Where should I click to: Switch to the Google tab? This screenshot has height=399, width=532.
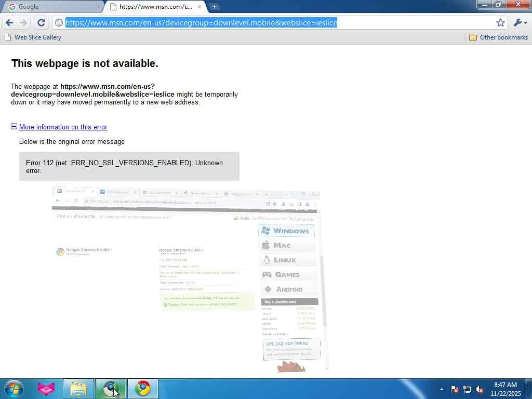pyautogui.click(x=51, y=6)
